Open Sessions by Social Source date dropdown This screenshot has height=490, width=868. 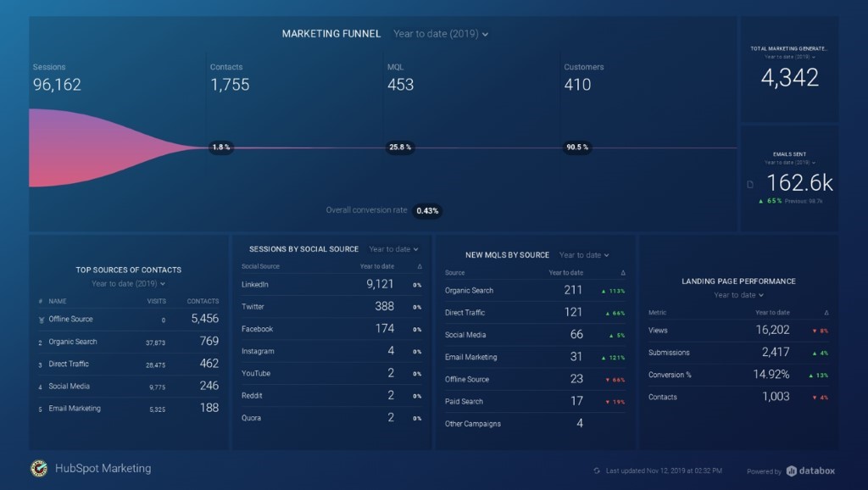click(x=393, y=249)
